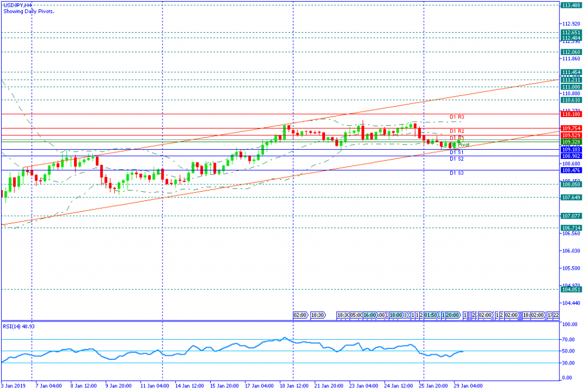Screen dimensions: 588x392
Task: Click the USDJPY,H4 chart title
Action: pos(18,6)
